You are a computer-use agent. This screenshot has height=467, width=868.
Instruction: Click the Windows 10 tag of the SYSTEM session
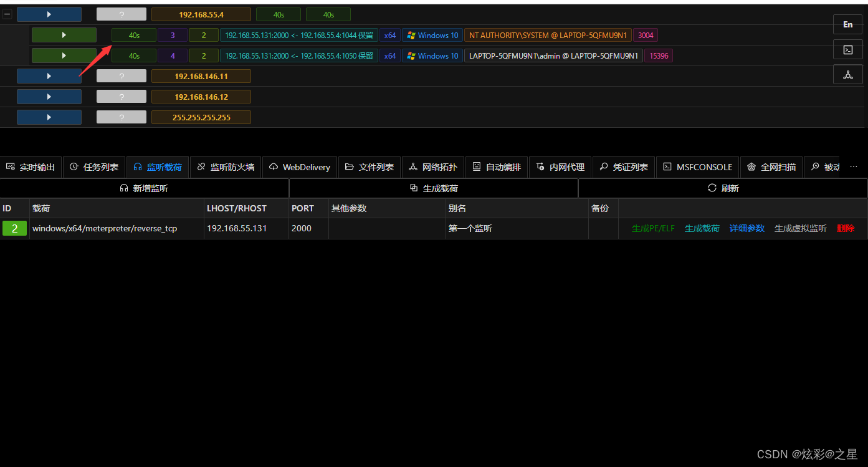[432, 36]
